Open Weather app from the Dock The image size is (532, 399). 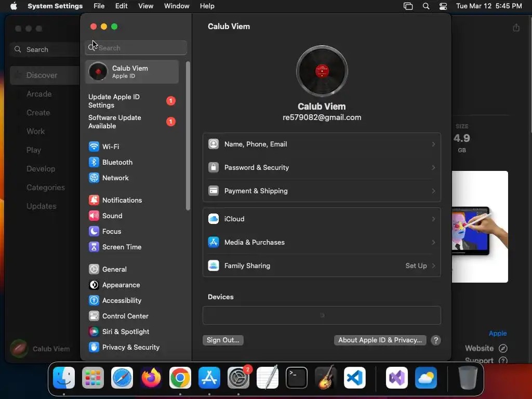(426, 378)
